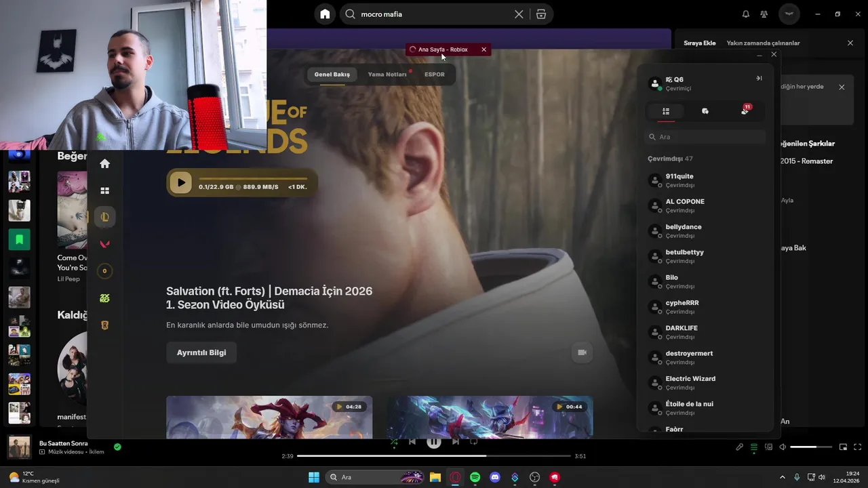
Task: Open friend requests icon with 11 badge
Action: (745, 110)
